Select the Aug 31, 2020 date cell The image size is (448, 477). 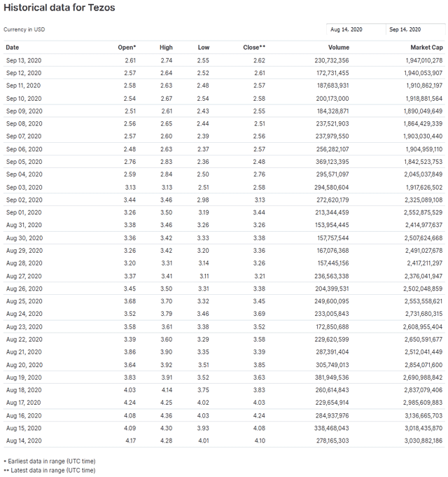click(x=24, y=225)
